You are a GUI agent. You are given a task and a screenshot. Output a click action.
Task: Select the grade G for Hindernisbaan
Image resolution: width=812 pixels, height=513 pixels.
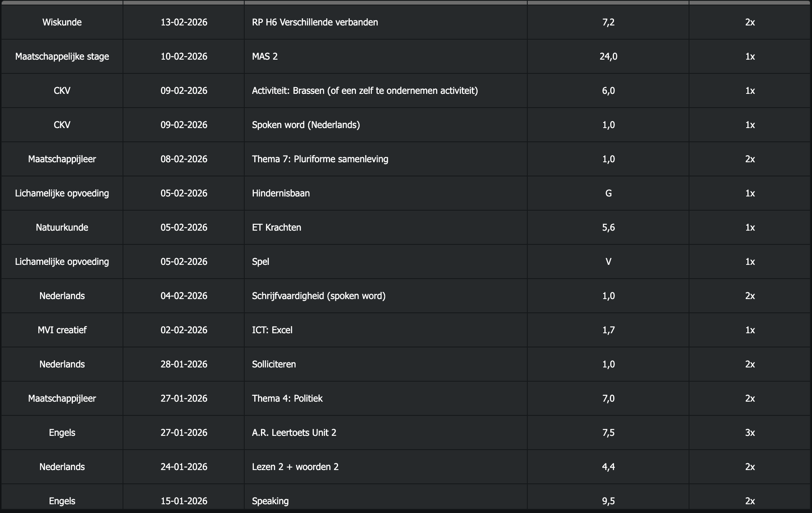608,193
